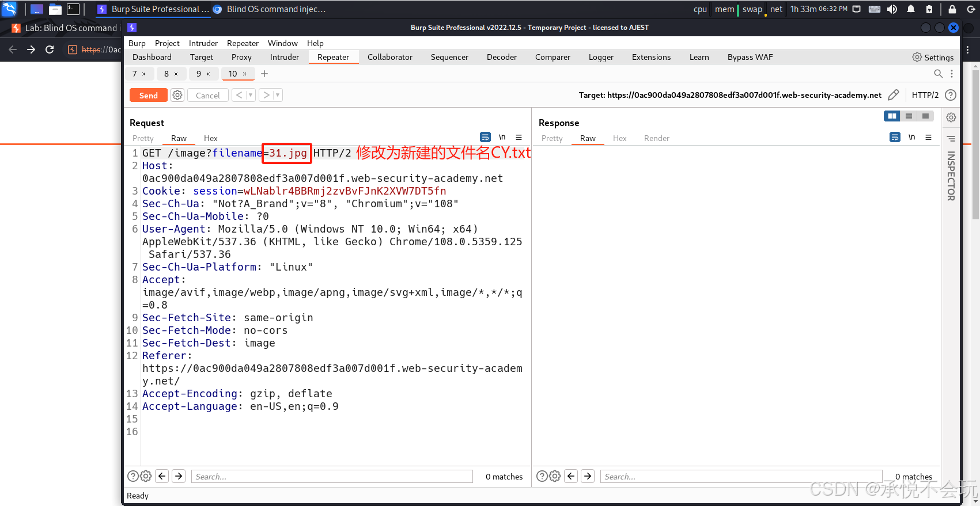Close Repeater tab 10
980x506 pixels.
click(245, 74)
